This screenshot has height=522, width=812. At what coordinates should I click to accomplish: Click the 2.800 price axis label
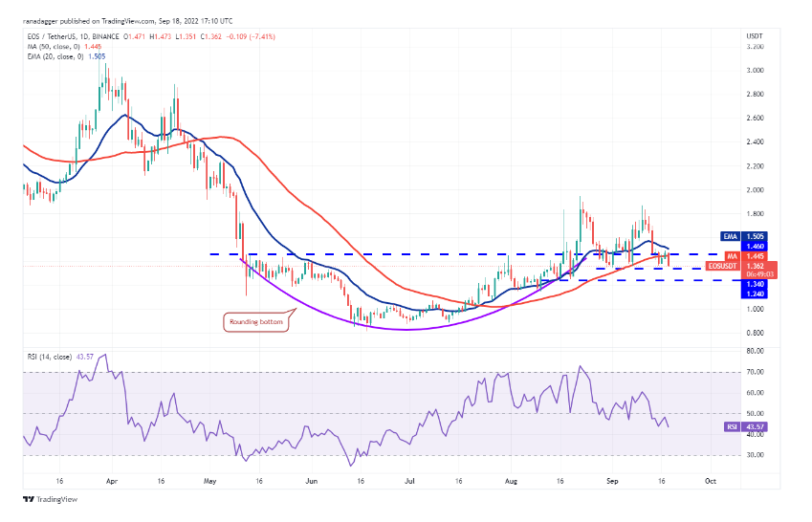point(755,95)
